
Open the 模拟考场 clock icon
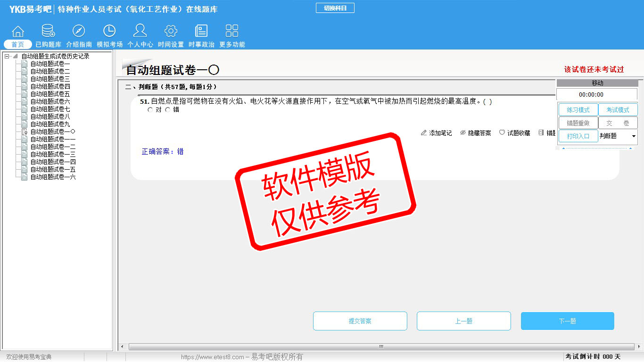109,32
